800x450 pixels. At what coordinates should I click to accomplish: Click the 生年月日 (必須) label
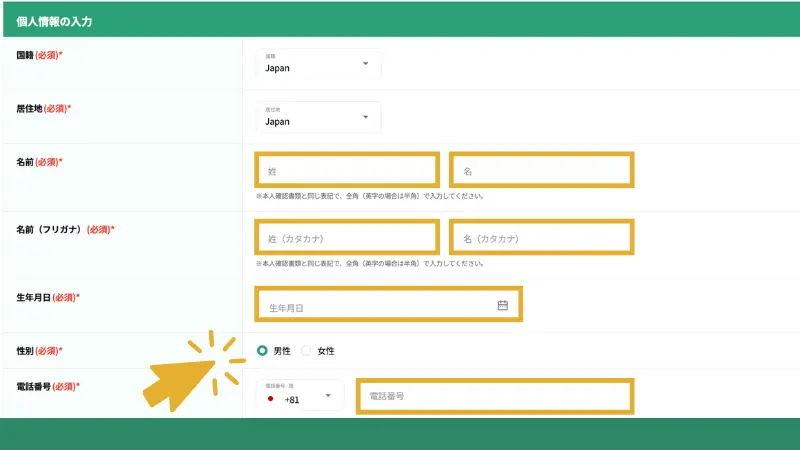point(48,297)
